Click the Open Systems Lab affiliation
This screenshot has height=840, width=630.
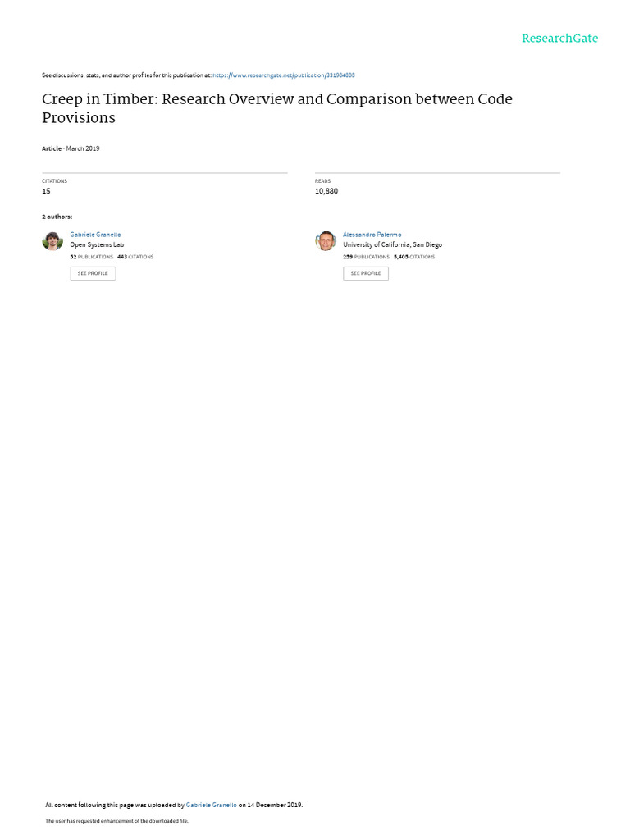[x=97, y=244]
